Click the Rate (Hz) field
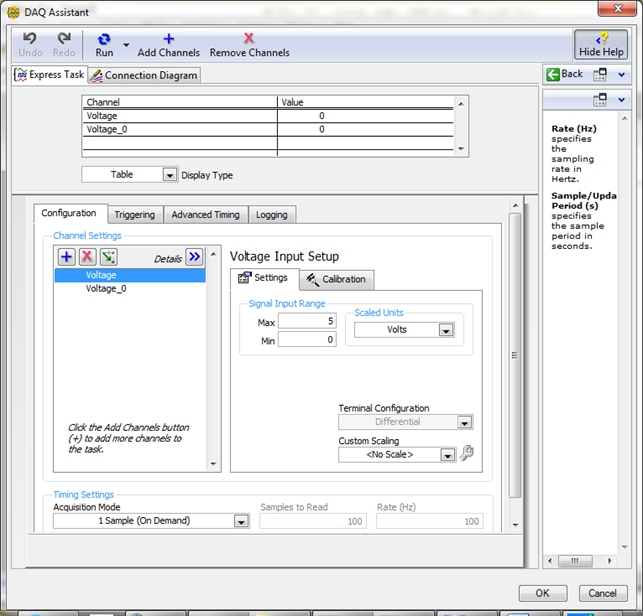This screenshot has width=643, height=616. tap(429, 521)
